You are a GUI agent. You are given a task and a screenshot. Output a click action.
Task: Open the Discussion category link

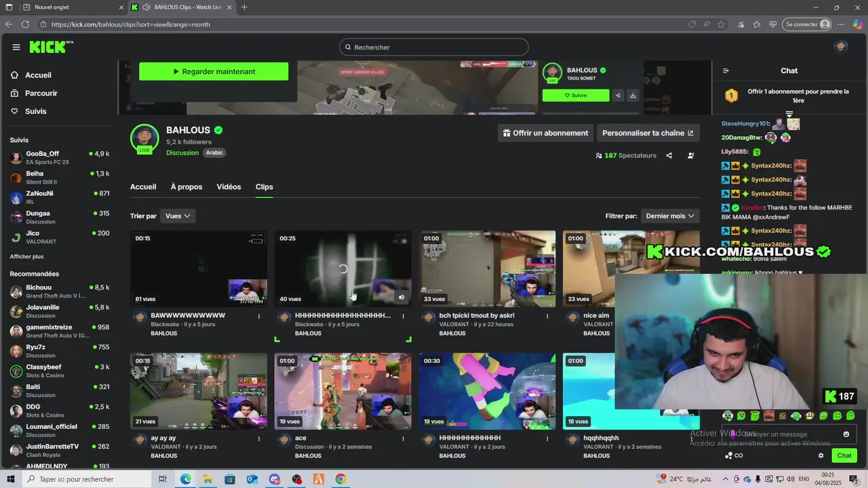tap(182, 152)
